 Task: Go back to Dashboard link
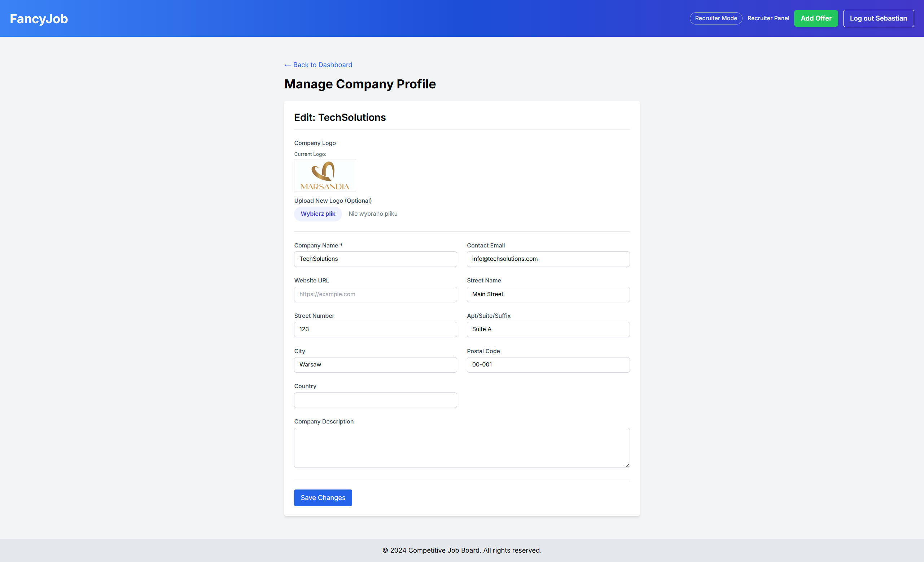318,65
